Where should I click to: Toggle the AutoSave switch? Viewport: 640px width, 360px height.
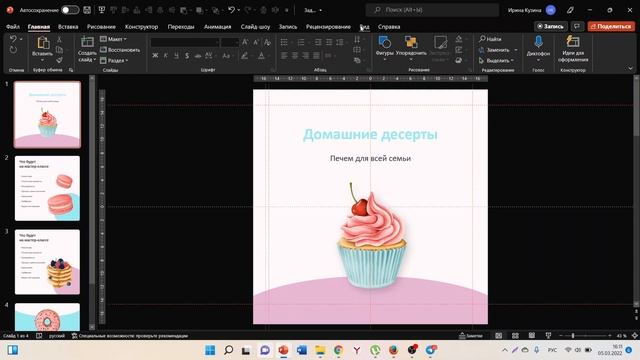point(70,10)
